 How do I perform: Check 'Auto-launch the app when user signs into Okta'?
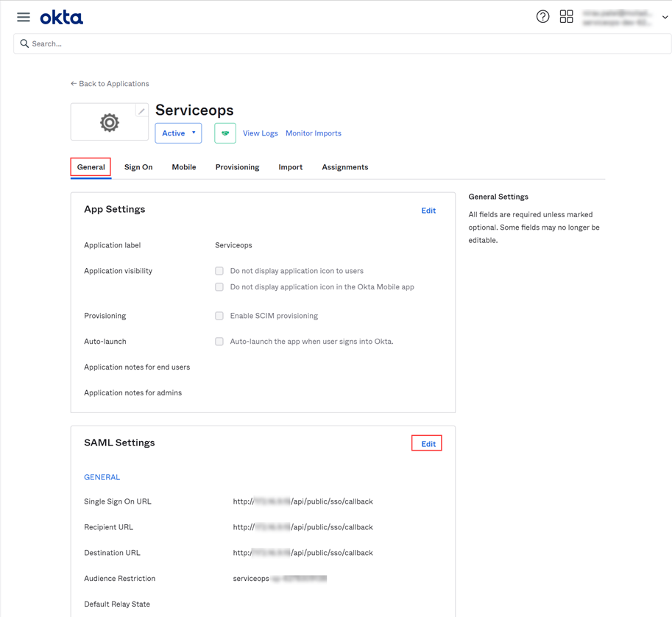(x=219, y=342)
